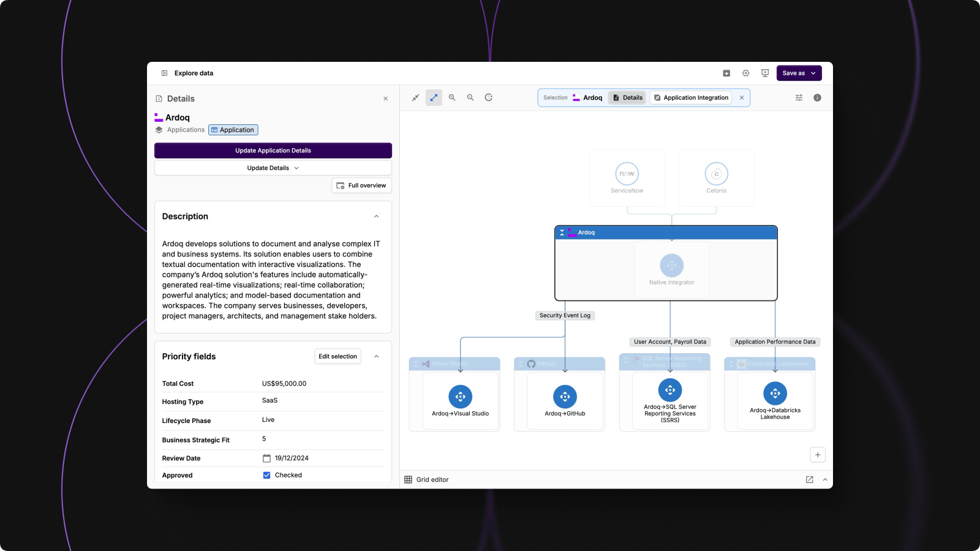Uncheck the Approved checkbox
980x551 pixels.
tap(266, 475)
